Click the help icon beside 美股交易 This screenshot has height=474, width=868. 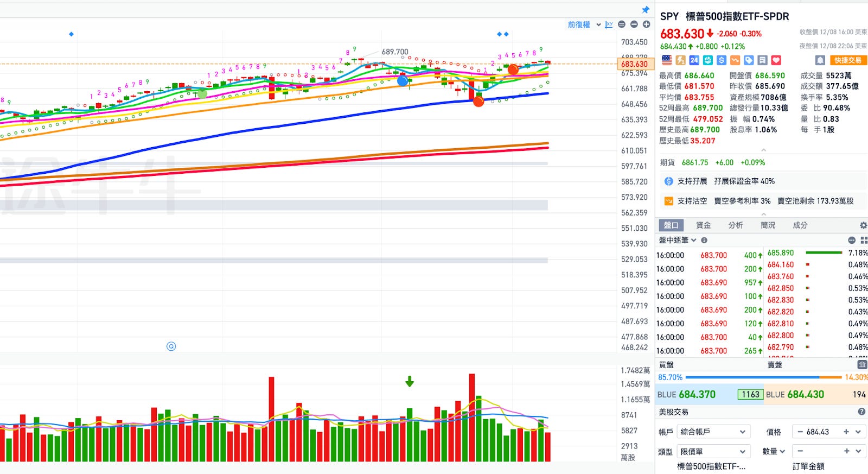pyautogui.click(x=861, y=412)
